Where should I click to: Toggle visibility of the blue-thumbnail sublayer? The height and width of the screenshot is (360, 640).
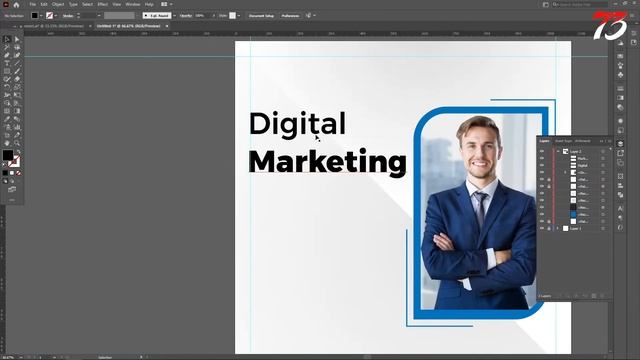[542, 214]
